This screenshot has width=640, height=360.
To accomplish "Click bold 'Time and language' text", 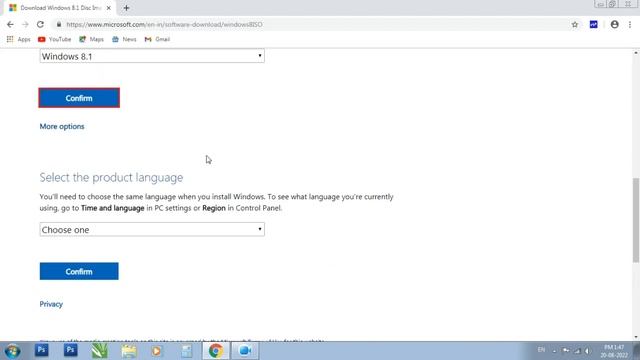I will (x=113, y=208).
